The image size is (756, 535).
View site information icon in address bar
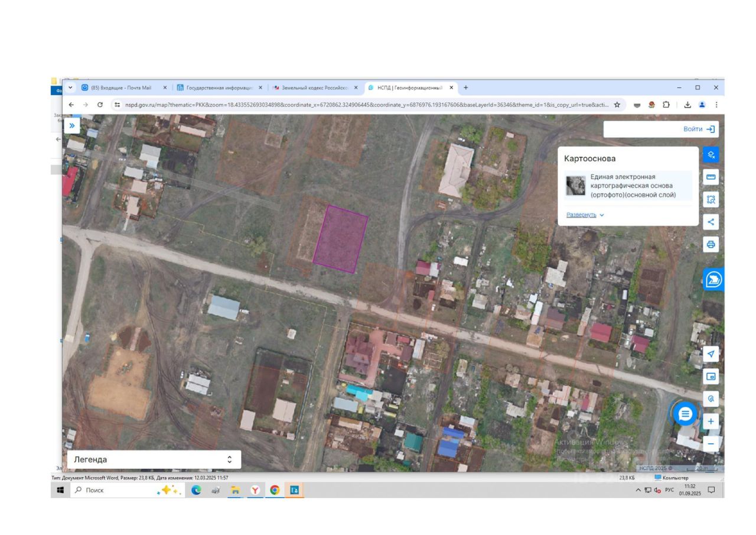[x=118, y=105]
